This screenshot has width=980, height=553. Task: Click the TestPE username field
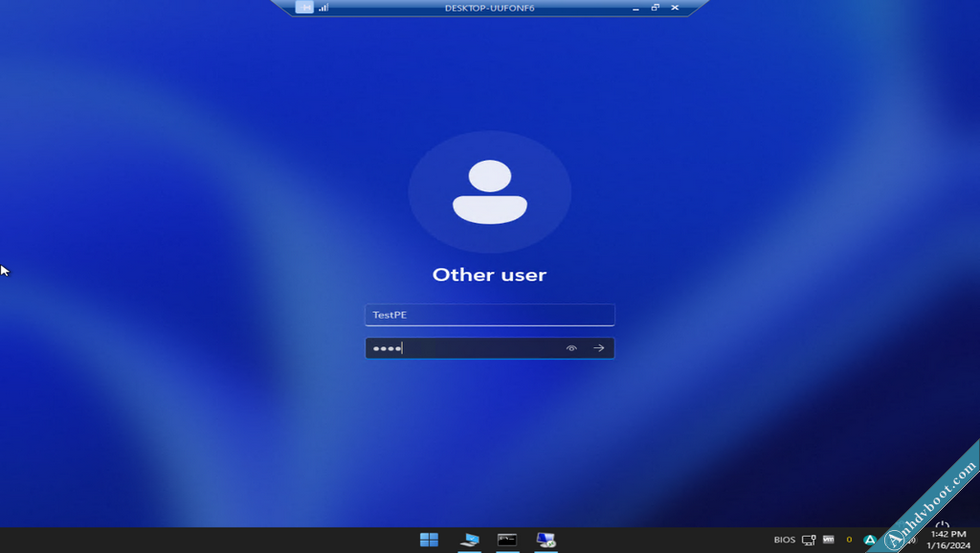pyautogui.click(x=489, y=315)
